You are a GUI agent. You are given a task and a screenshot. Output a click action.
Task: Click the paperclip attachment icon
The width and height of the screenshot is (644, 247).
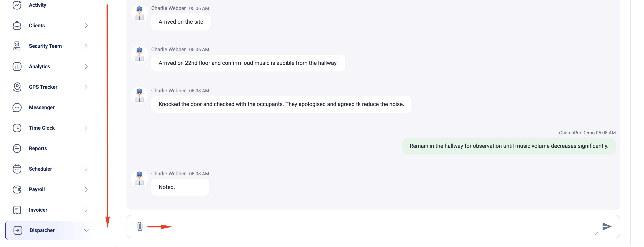tap(140, 227)
